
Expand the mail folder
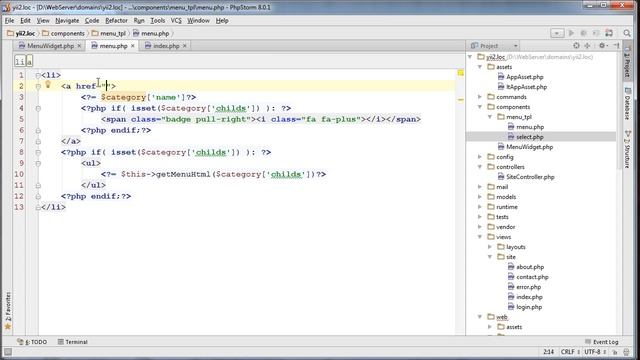(x=480, y=187)
